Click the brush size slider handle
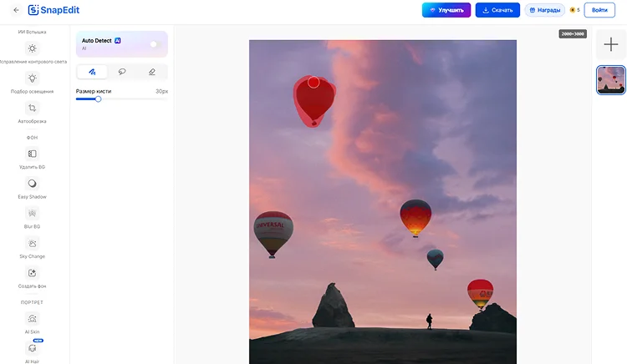 (98, 99)
